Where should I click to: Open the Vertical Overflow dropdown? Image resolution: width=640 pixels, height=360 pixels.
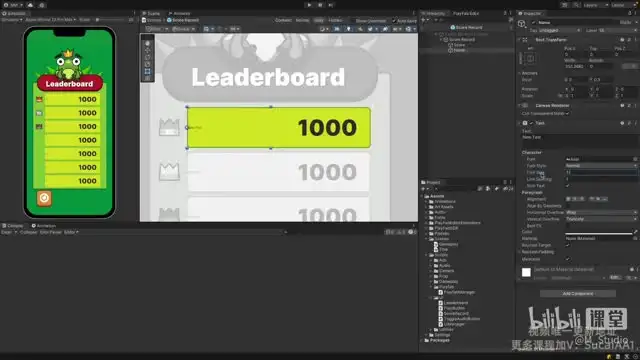[601, 219]
